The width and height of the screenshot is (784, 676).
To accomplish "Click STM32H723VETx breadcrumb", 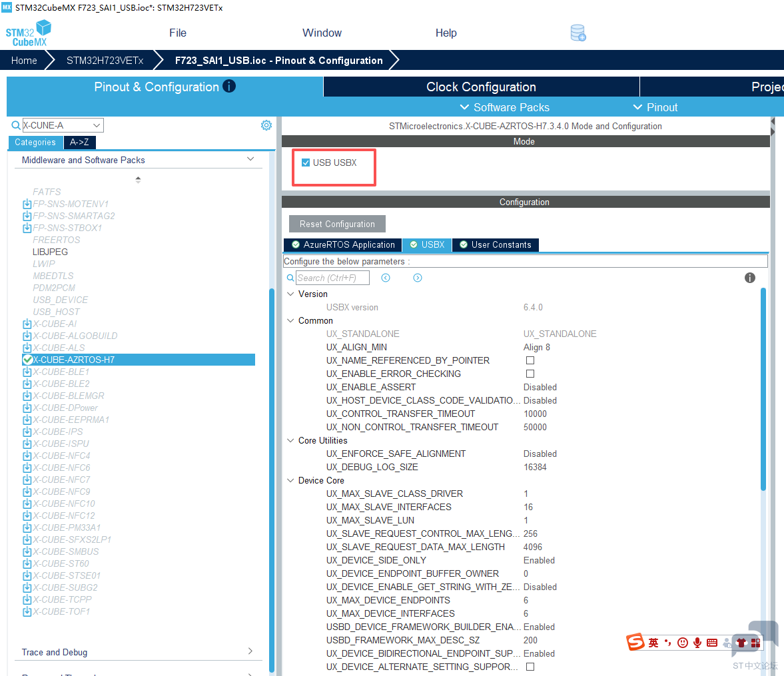I will tap(105, 61).
